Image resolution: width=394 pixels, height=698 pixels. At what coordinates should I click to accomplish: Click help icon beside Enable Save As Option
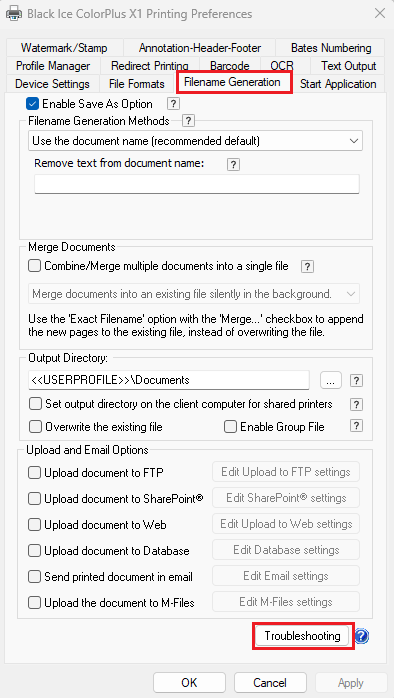point(174,104)
